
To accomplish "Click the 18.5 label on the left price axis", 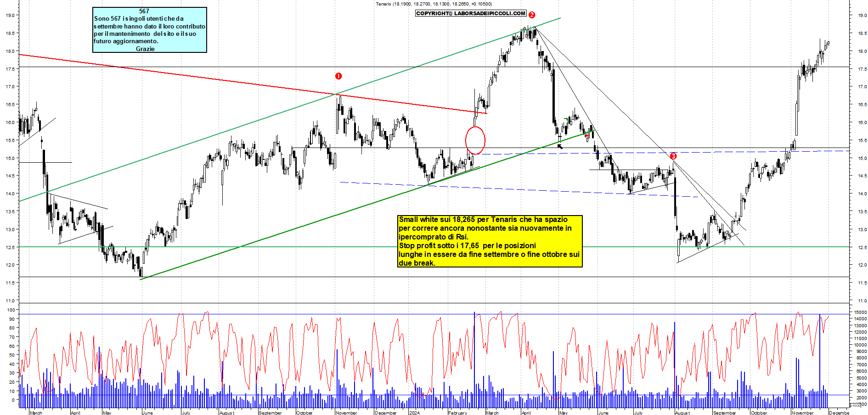I will 10,33.
